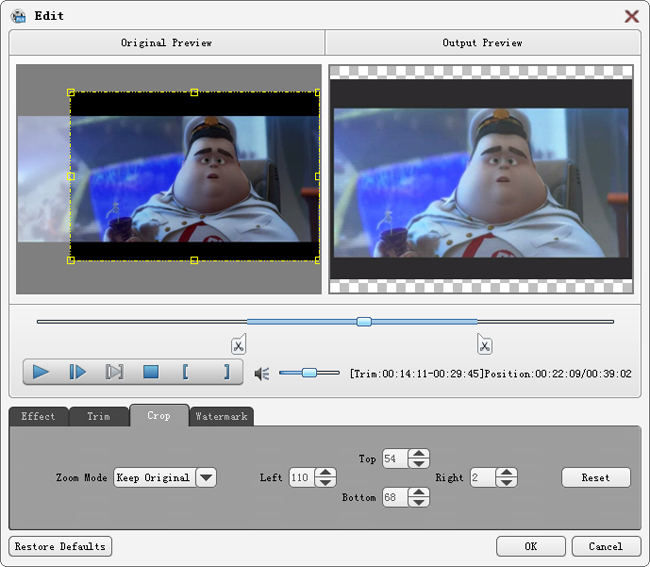Screen dimensions: 650x567
Task: Decrease the Bottom crop value
Action: click(x=419, y=502)
